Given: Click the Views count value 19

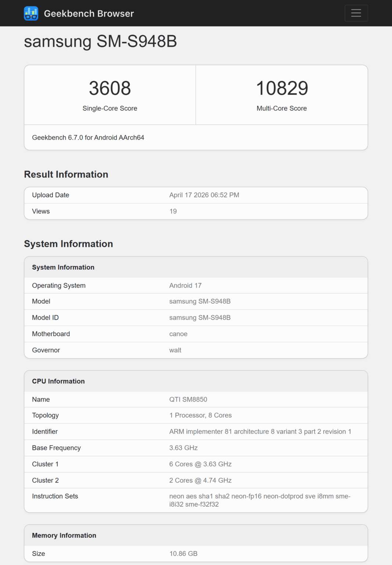Looking at the screenshot, I should pyautogui.click(x=173, y=212).
